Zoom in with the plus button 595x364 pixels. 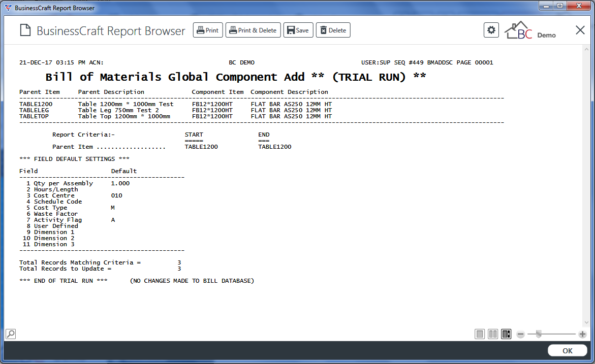click(582, 334)
